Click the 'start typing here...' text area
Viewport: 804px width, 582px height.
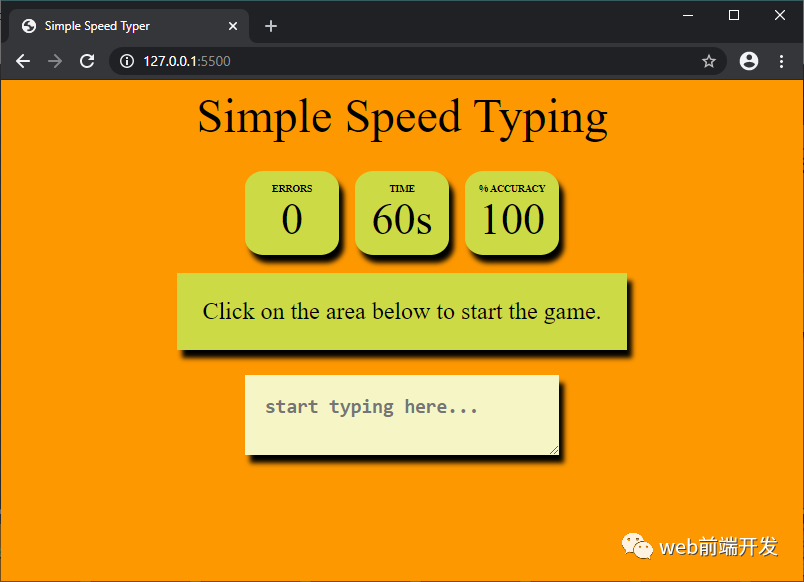click(401, 415)
